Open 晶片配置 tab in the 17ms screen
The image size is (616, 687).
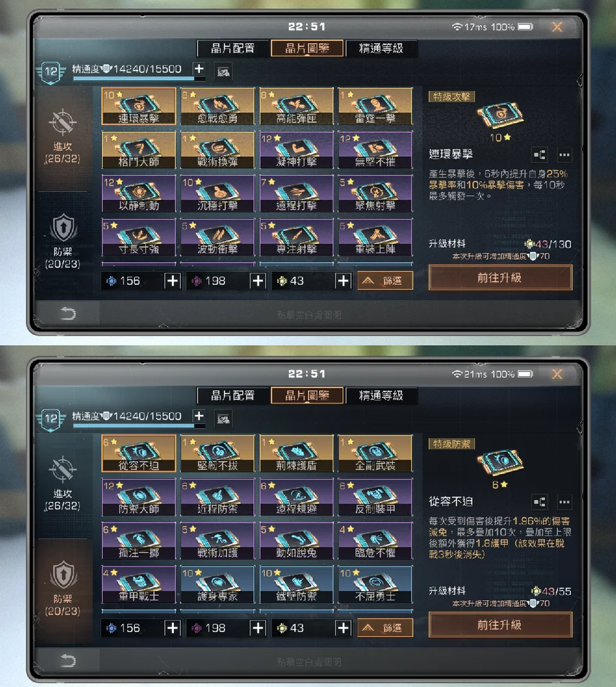pyautogui.click(x=233, y=48)
